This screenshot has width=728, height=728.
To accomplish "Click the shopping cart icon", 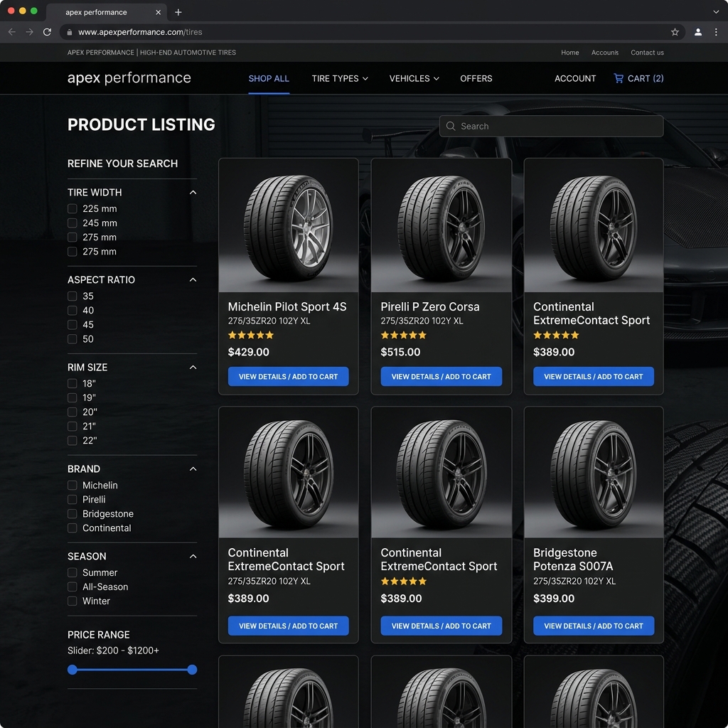I will pyautogui.click(x=619, y=78).
